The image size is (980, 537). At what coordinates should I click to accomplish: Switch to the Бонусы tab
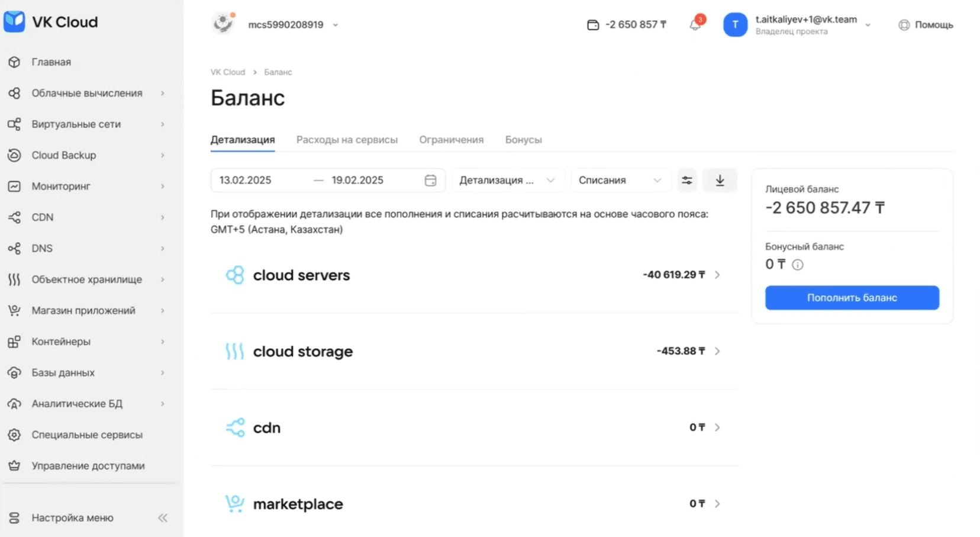524,140
